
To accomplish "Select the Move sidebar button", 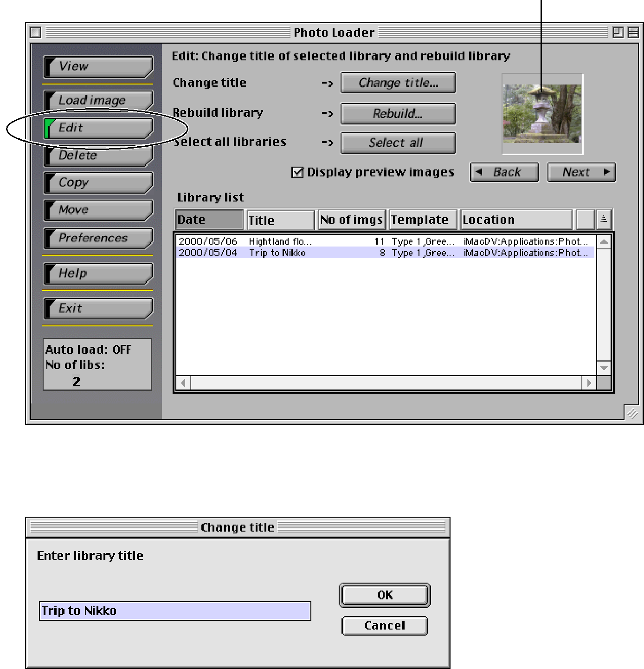I will tap(98, 210).
